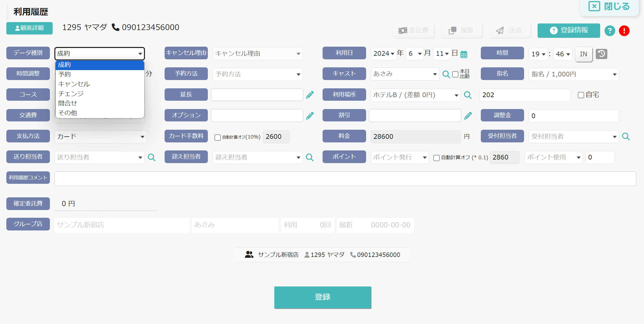The width and height of the screenshot is (644, 324).
Task: Click the pencil edit icon for 割引
Action: [468, 116]
